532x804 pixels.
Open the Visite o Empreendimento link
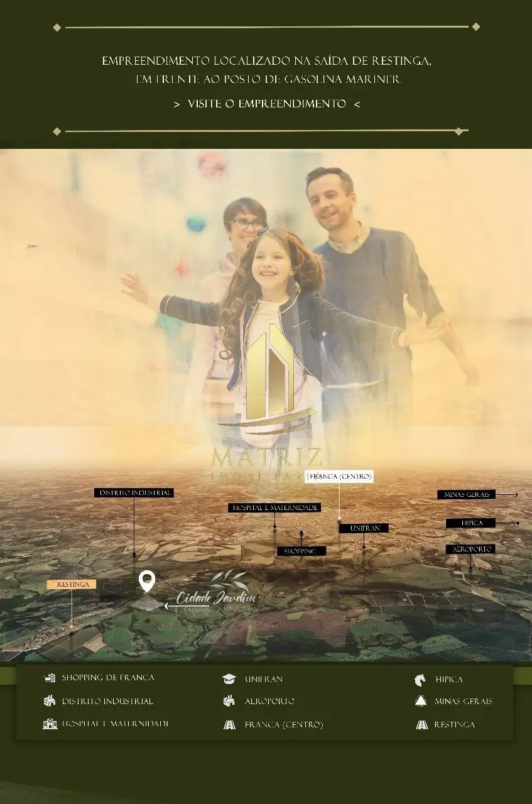click(266, 104)
